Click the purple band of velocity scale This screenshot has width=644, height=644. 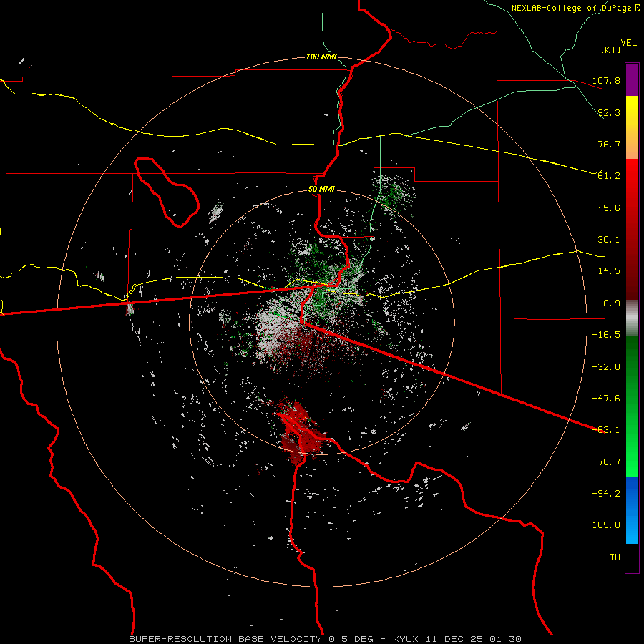pyautogui.click(x=632, y=79)
